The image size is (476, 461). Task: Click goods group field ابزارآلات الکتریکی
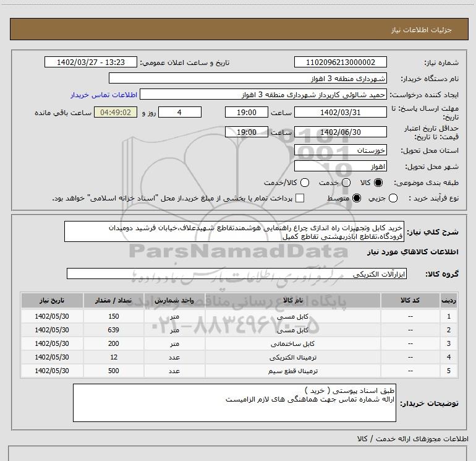pos(237,274)
